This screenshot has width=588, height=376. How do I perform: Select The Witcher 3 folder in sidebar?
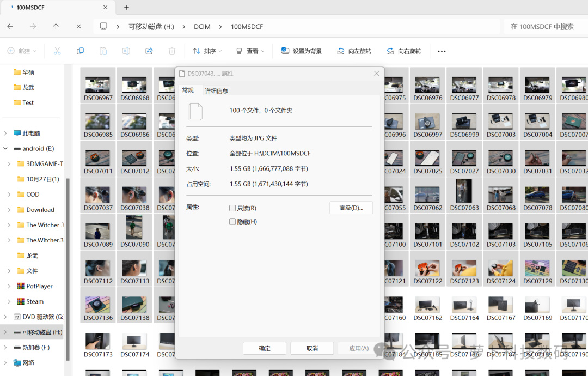[40, 225]
